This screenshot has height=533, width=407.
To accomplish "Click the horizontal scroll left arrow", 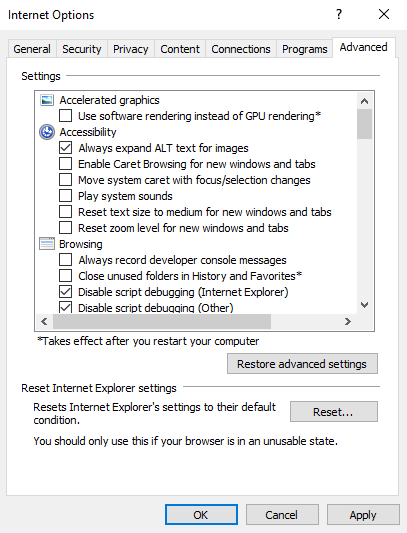I will click(44, 322).
